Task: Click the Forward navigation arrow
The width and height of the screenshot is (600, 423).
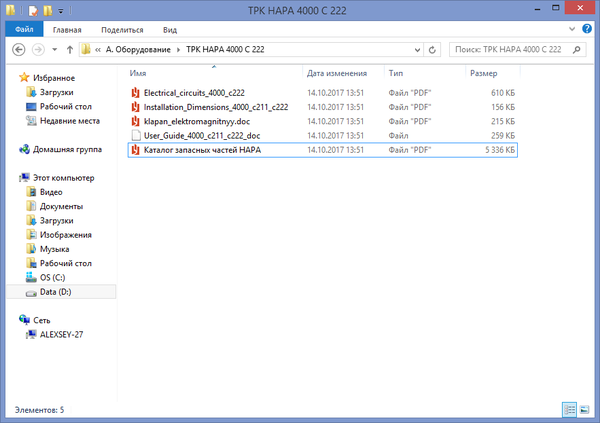Action: pyautogui.click(x=38, y=50)
